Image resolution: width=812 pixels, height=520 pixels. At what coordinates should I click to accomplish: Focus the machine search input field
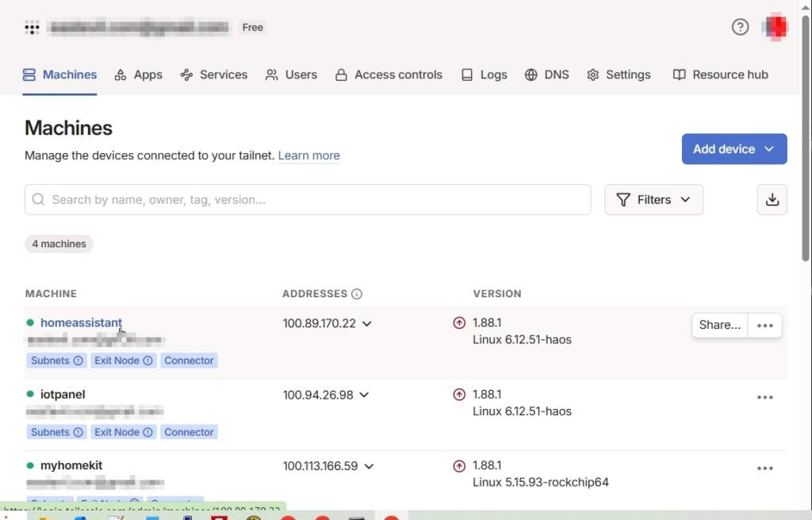308,200
